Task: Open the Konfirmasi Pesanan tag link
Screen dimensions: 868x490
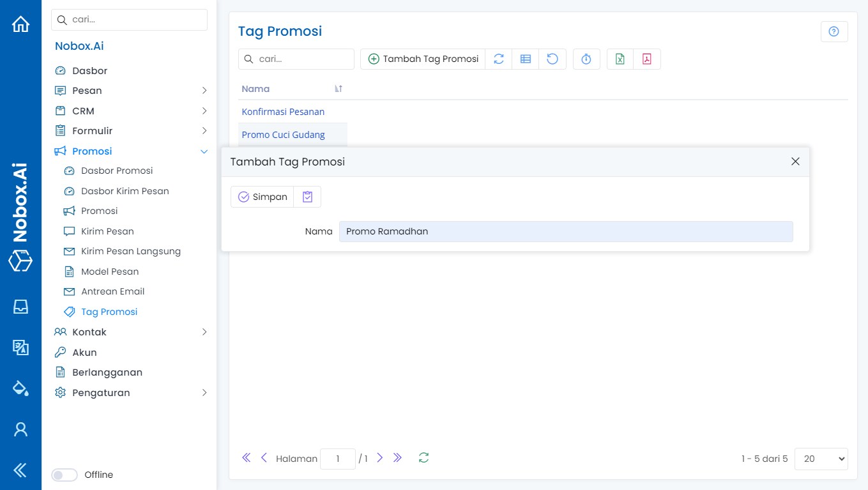Action: pos(283,112)
